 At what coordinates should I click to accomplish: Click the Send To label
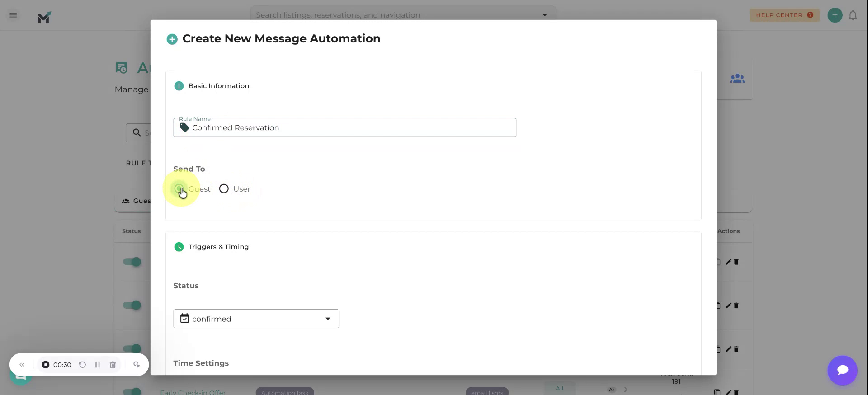click(189, 169)
